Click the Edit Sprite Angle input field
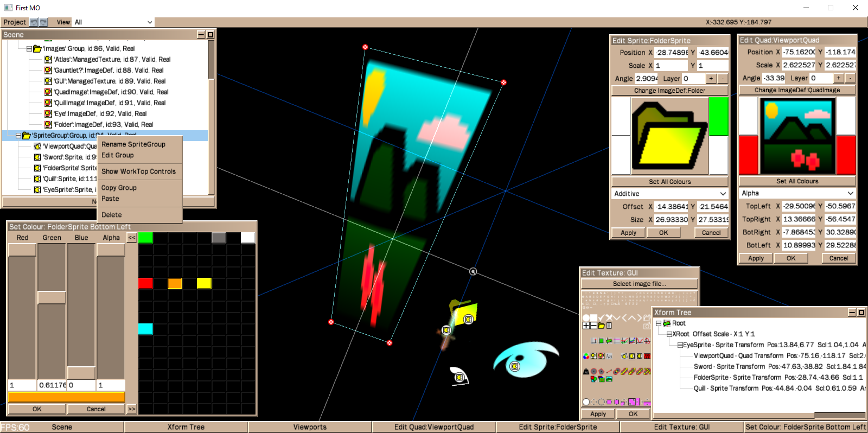This screenshot has width=868, height=433. (646, 79)
